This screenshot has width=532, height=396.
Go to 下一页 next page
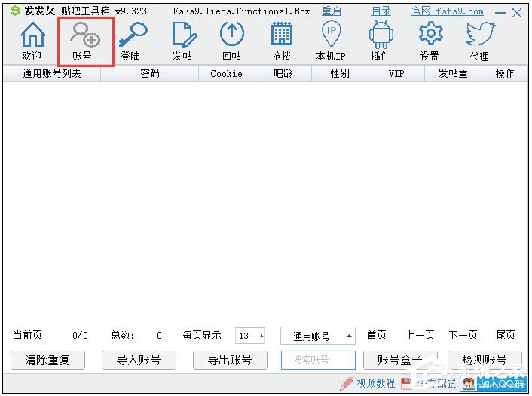pyautogui.click(x=463, y=335)
